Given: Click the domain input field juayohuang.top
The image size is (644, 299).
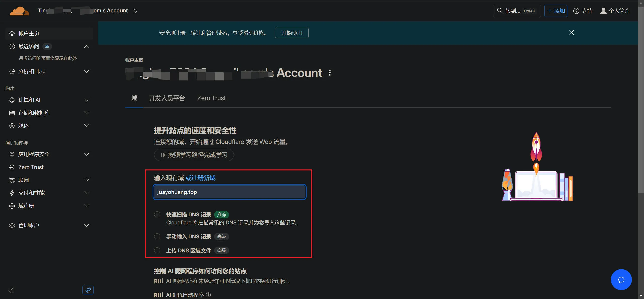Looking at the screenshot, I should pos(229,192).
